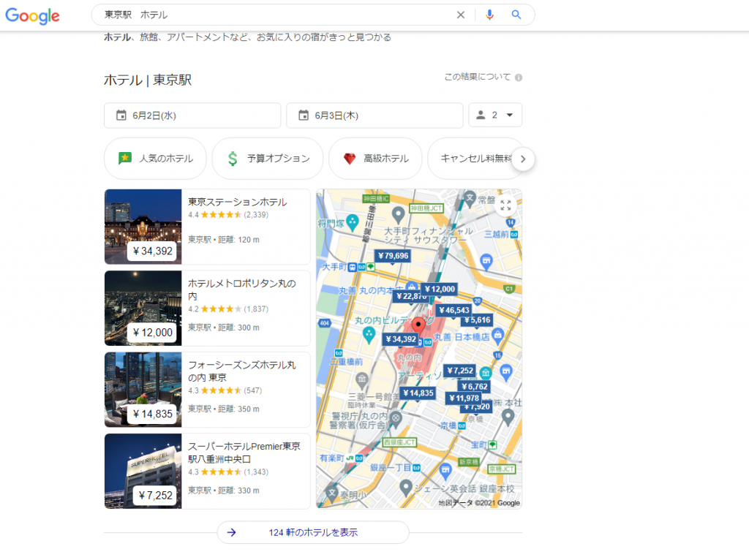Click この結果について text link
This screenshot has width=749, height=560.
[477, 77]
